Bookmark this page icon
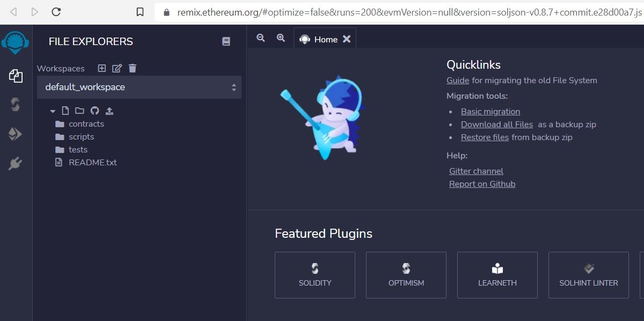This screenshot has height=321, width=644. point(140,12)
